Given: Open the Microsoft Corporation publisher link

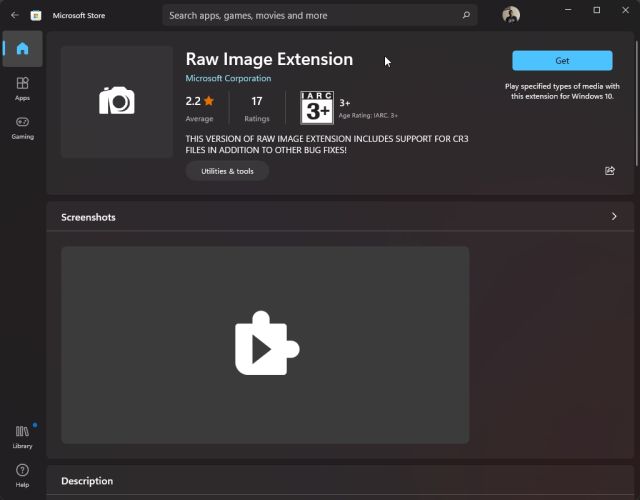Looking at the screenshot, I should pos(228,78).
